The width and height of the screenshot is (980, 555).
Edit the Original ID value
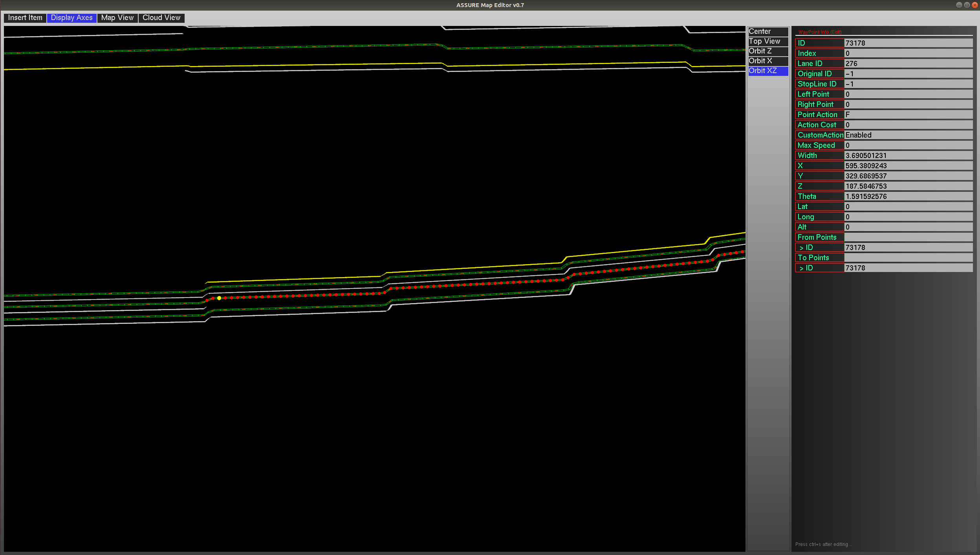pyautogui.click(x=908, y=74)
